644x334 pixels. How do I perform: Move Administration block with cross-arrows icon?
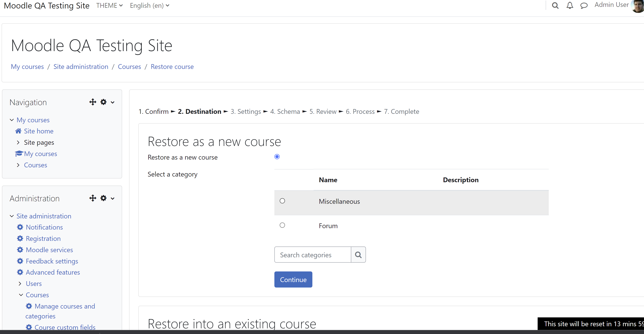[x=93, y=198]
